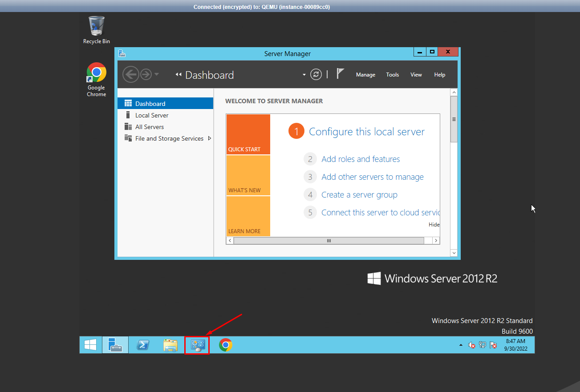Show hidden tray icons
Screen dimensions: 580x392
pyautogui.click(x=461, y=345)
